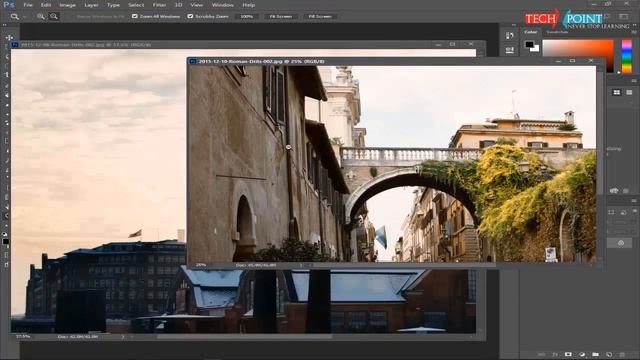
Task: Toggle Scrubby Zoom checkbox
Action: 190,16
